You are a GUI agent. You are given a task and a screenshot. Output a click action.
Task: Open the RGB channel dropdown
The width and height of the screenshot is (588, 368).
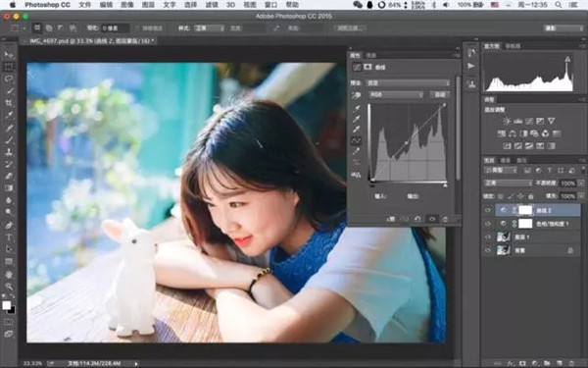396,94
